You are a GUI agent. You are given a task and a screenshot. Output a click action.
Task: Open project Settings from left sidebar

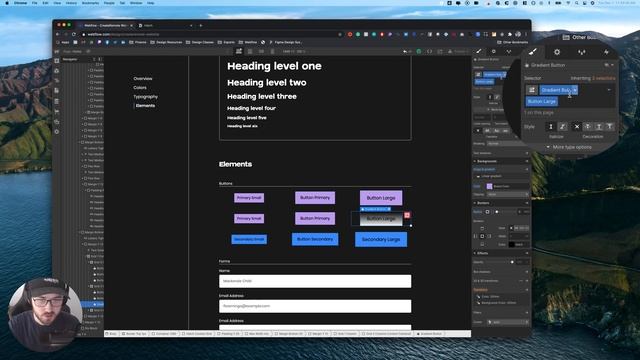57,132
